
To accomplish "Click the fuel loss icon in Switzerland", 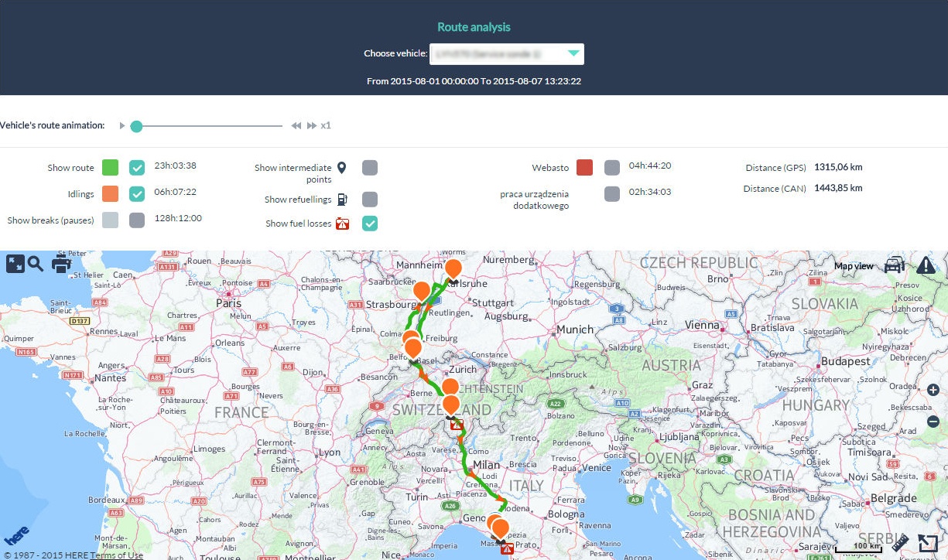I will point(457,424).
